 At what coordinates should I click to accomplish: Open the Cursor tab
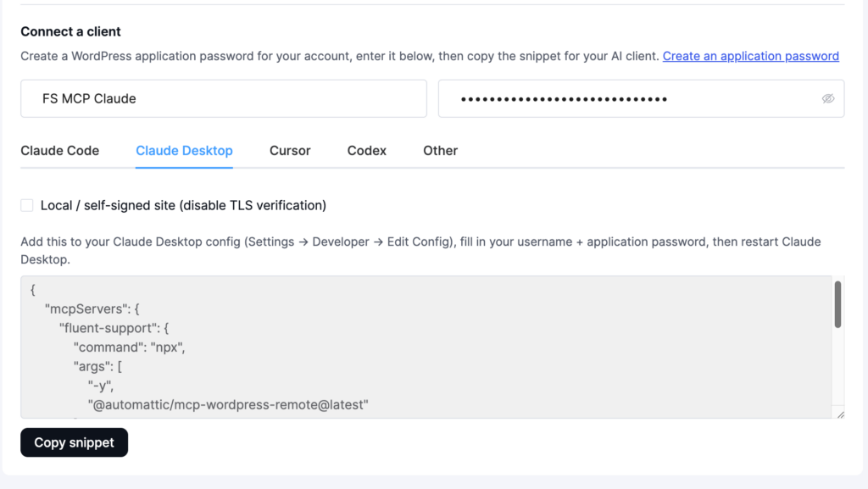click(290, 151)
